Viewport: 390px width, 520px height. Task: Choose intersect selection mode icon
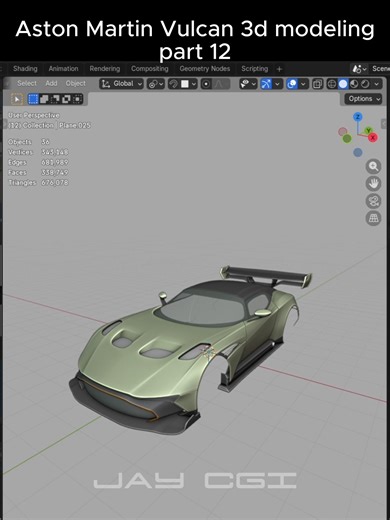click(77, 99)
